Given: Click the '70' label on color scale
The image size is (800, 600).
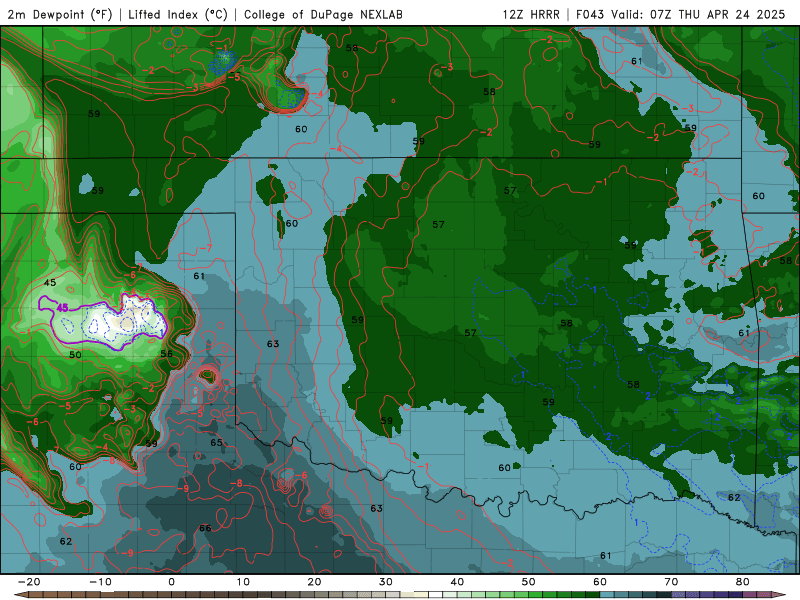Looking at the screenshot, I should coord(671,582).
